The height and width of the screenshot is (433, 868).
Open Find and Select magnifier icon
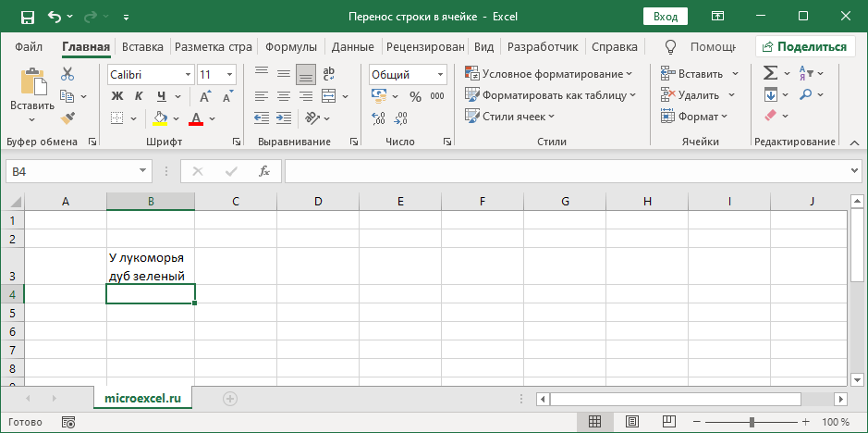(x=806, y=94)
